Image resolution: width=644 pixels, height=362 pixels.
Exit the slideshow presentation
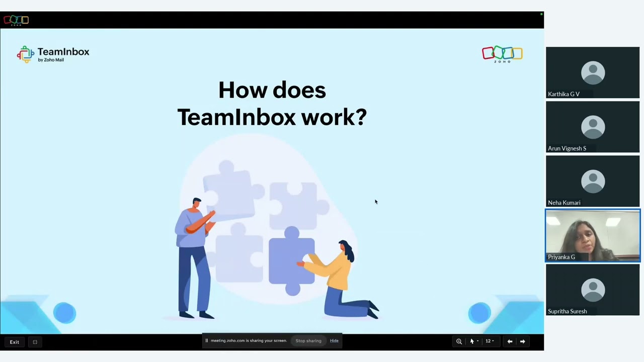pos(14,342)
